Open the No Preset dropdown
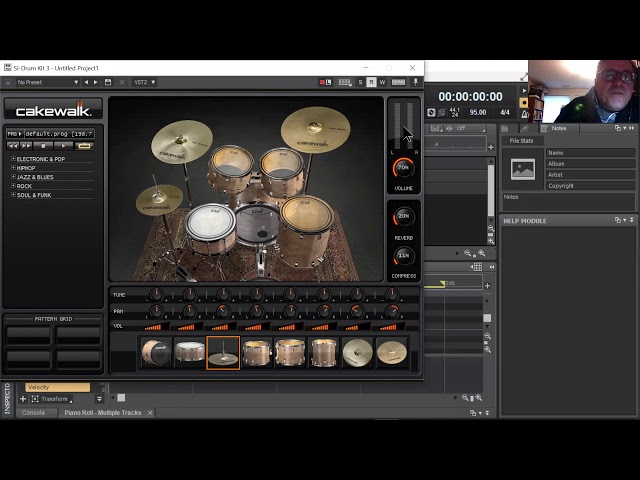Viewport: 640px width, 480px height. point(47,82)
